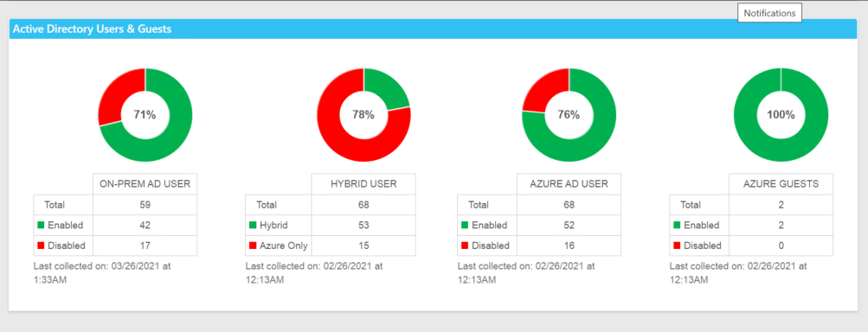868x332 pixels.
Task: Click the red Disabled legend square under Azure Guests
Action: [677, 246]
